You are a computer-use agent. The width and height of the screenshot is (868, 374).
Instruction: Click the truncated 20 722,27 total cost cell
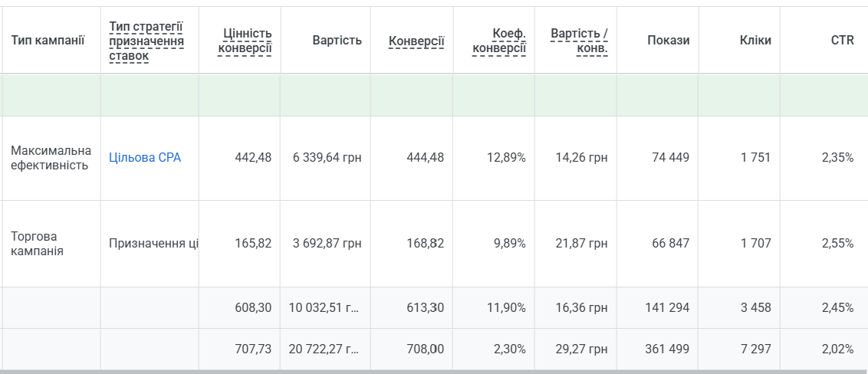(324, 349)
